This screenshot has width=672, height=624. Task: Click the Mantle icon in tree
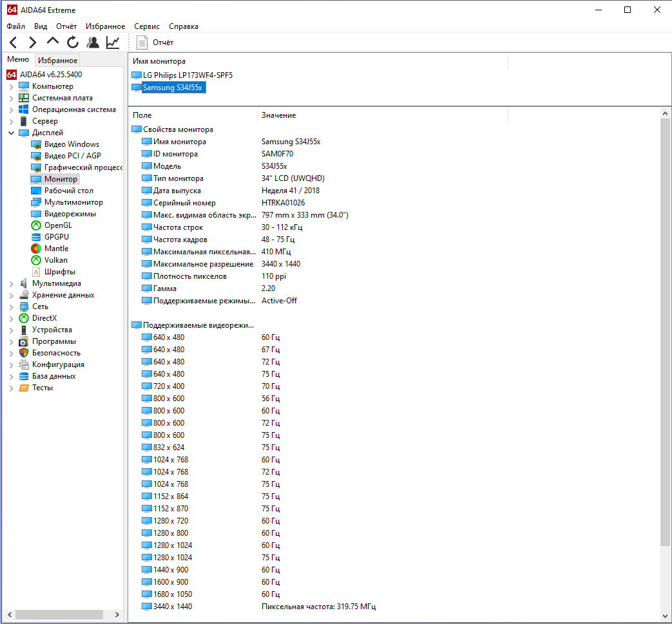[37, 249]
